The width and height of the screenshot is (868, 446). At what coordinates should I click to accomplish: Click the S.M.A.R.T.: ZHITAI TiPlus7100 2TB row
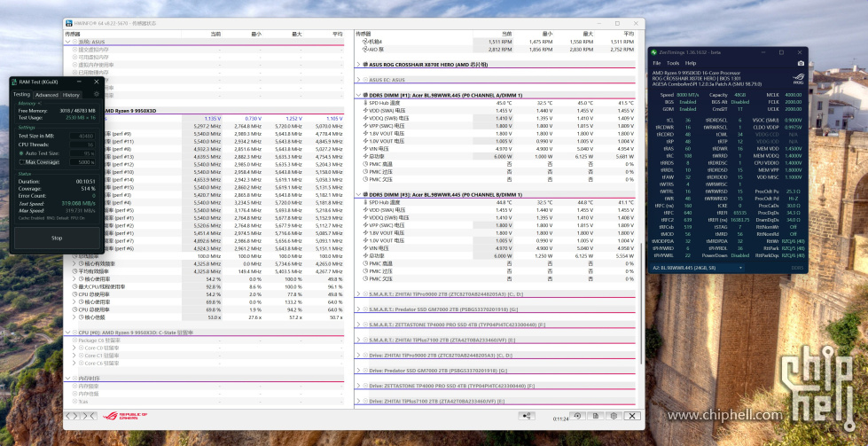(497, 340)
